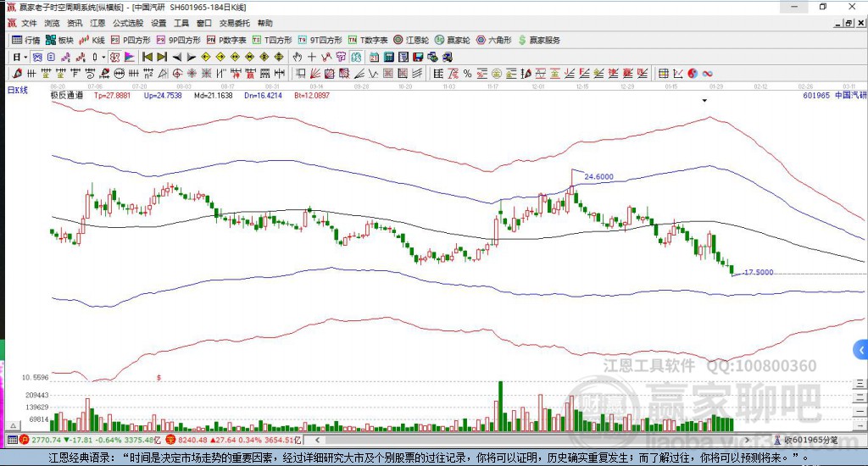Click the yin-yang icon in toolbar

coord(693,74)
